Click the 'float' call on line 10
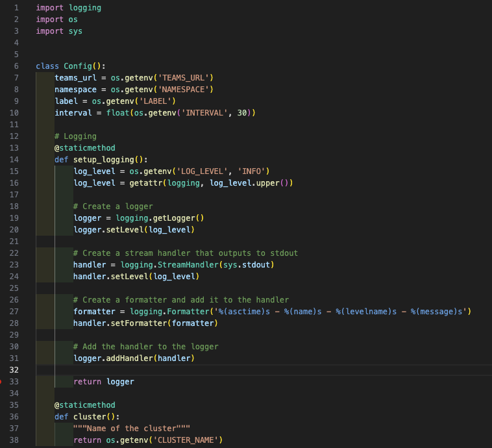Viewport: 492px width, 448px height. pyautogui.click(x=117, y=113)
